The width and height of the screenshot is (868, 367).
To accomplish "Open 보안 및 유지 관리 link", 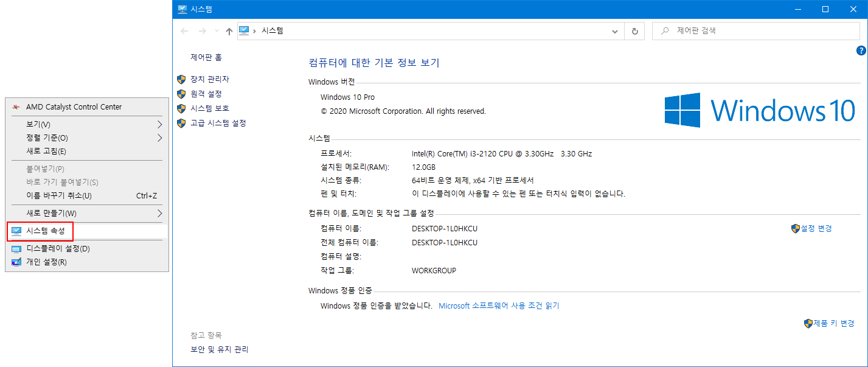I will (220, 349).
